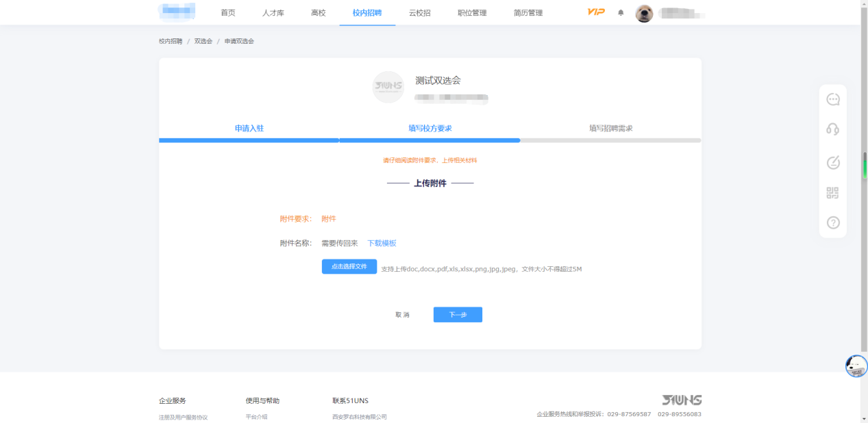The image size is (868, 423).
Task: Open the chat message bubble icon
Action: [x=832, y=99]
